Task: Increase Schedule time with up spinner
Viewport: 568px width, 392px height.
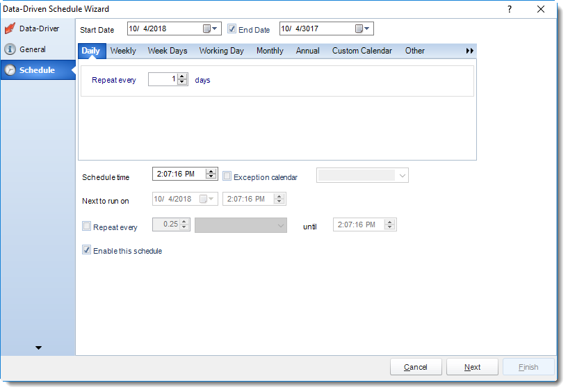Action: tap(211, 171)
